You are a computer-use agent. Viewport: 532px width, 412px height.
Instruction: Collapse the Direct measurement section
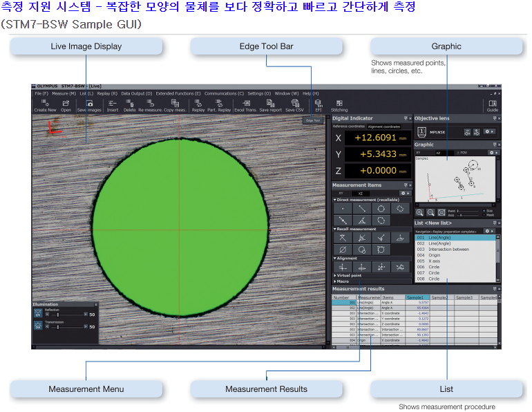[x=334, y=200]
